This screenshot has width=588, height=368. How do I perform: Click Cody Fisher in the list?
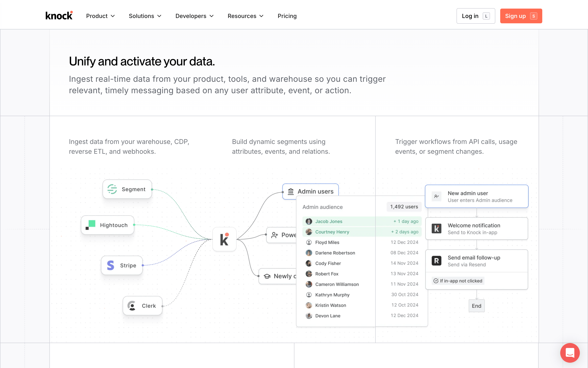point(328,263)
